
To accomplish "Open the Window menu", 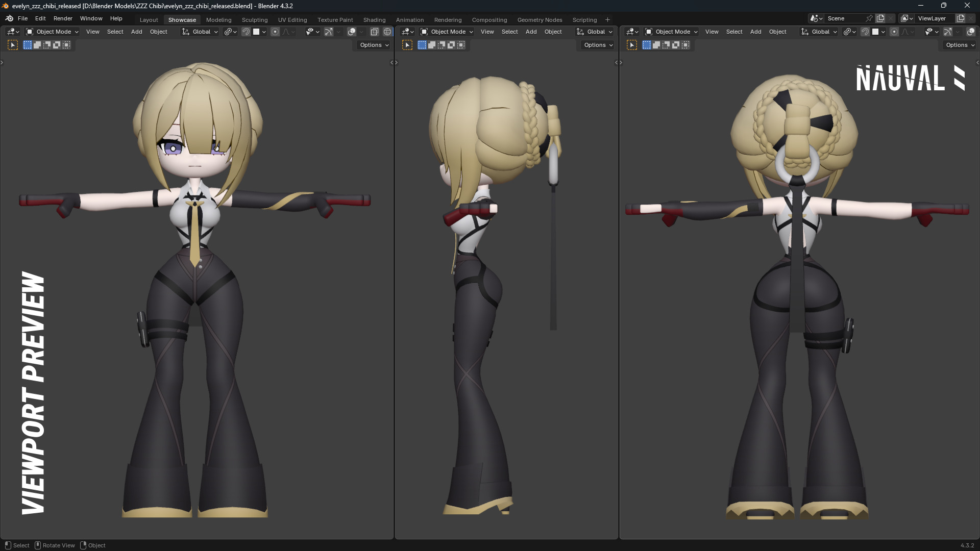I will pos(91,18).
